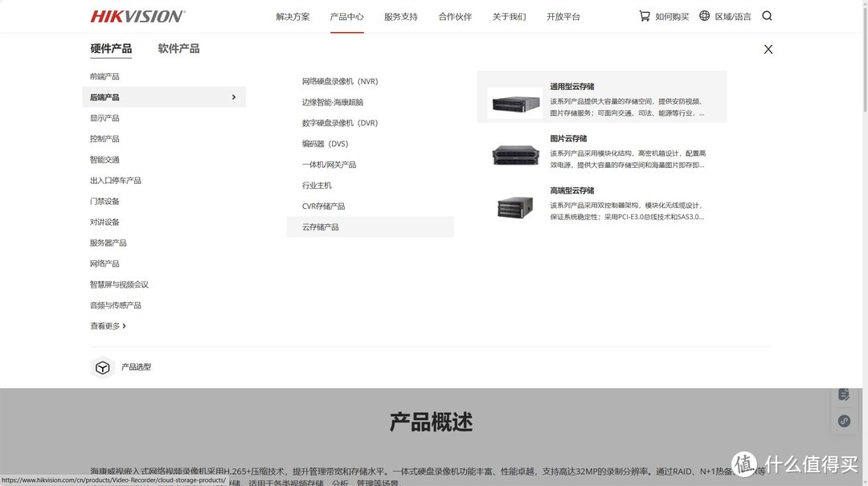Click the 产品选型 link text

[x=136, y=367]
